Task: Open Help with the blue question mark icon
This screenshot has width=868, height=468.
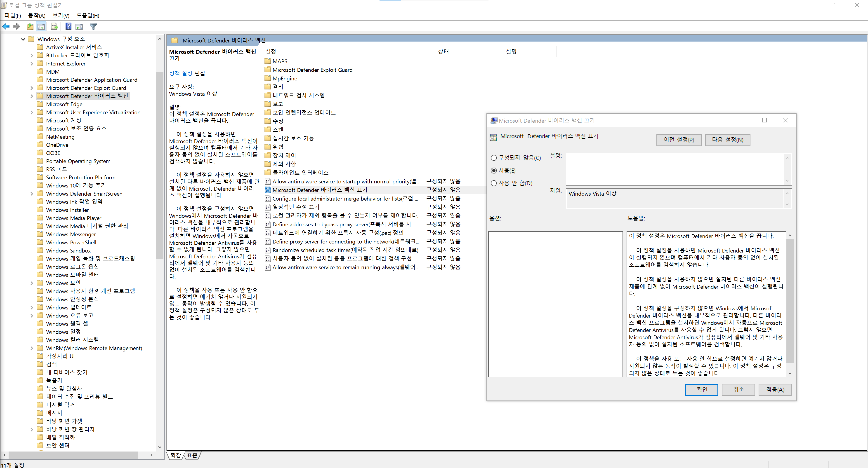Action: pyautogui.click(x=68, y=26)
